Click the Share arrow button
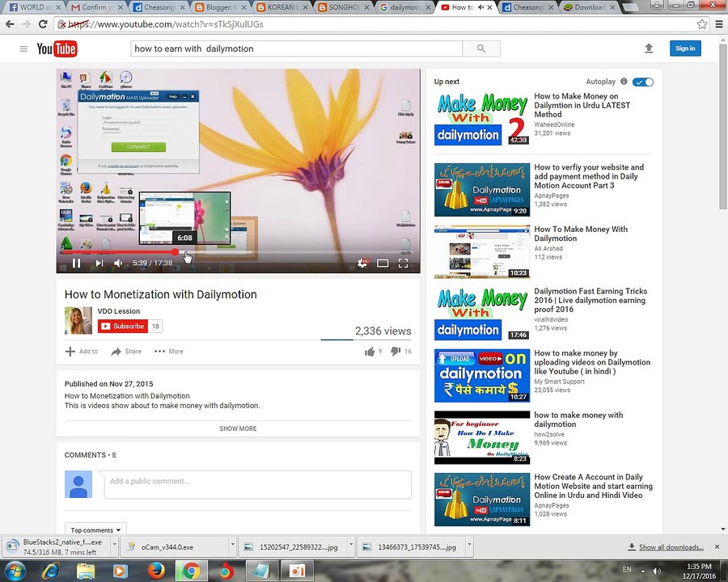 click(x=126, y=352)
